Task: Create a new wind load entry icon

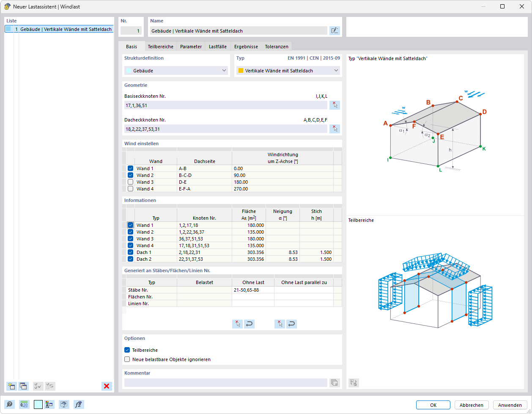Action: tap(11, 386)
